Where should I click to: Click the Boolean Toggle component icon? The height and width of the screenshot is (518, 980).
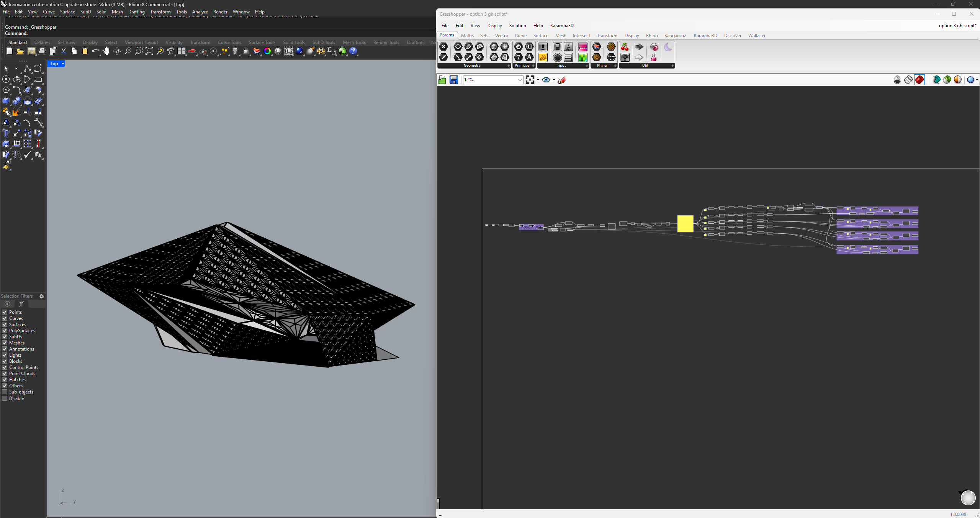[x=558, y=47]
